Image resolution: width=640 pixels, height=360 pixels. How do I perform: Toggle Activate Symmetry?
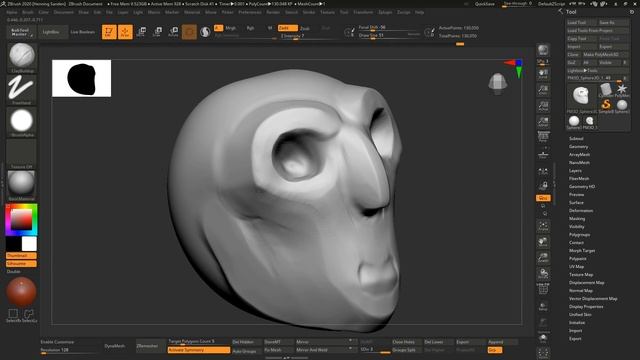click(x=199, y=350)
